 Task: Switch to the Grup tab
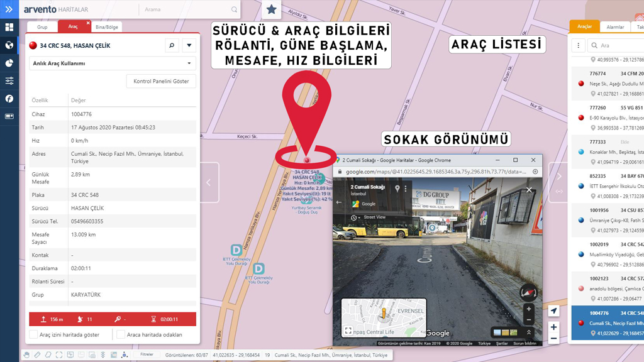click(x=42, y=27)
